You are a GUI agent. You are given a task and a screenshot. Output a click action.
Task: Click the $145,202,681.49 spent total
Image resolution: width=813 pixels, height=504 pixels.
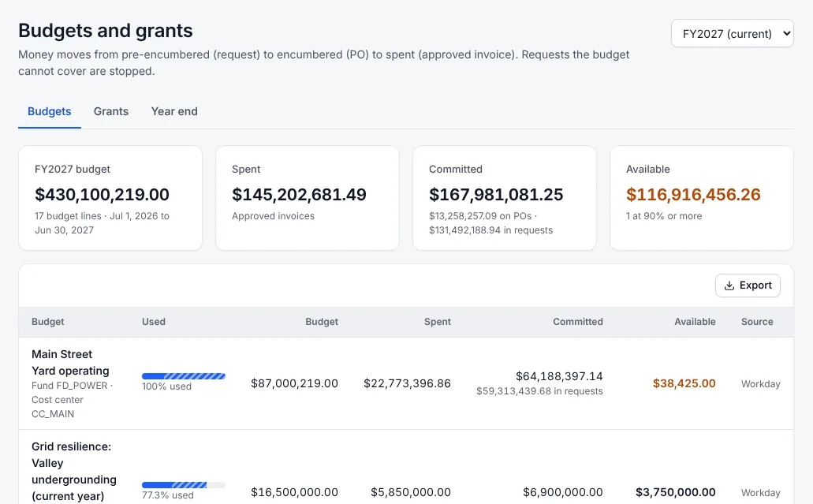299,195
